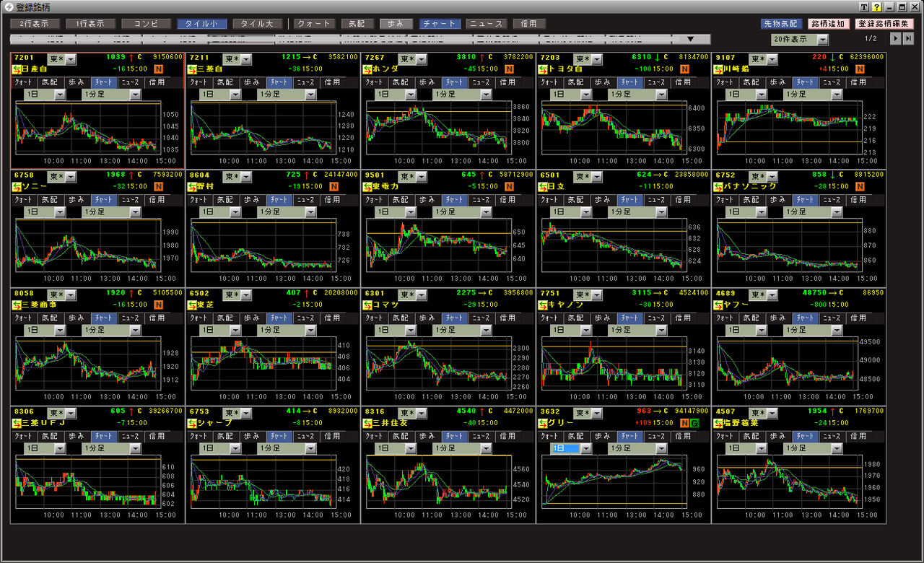Screen dimensions: 924x563
Task: Click the 登録銘柄編集 button
Action: (x=884, y=24)
